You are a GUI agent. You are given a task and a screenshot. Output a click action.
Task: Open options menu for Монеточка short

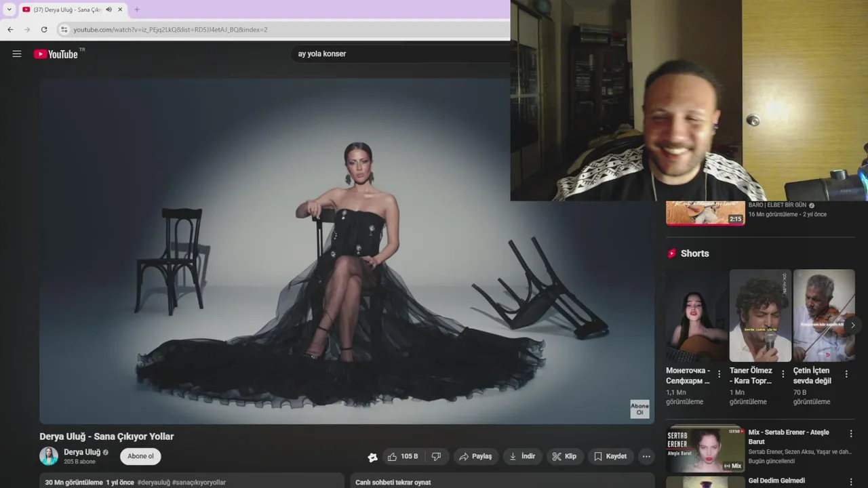point(719,374)
